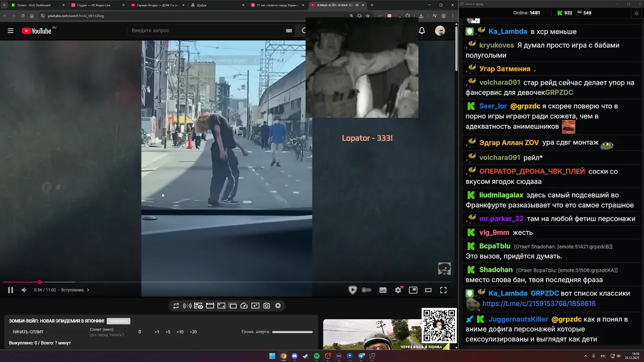Open browser downloads icon
644x362 pixels.
(x=421, y=16)
